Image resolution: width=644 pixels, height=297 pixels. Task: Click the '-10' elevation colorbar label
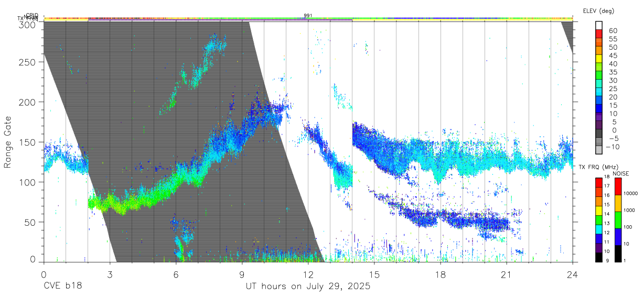pyautogui.click(x=611, y=147)
